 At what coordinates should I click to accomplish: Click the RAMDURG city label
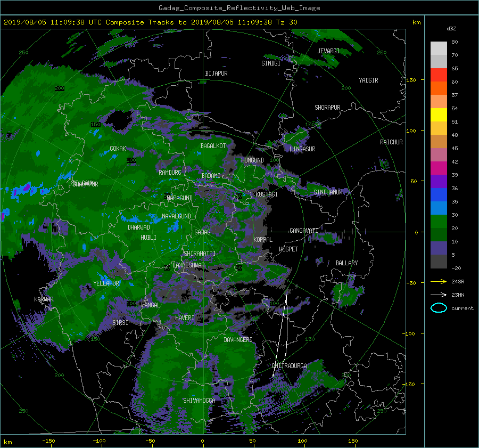[x=170, y=173]
